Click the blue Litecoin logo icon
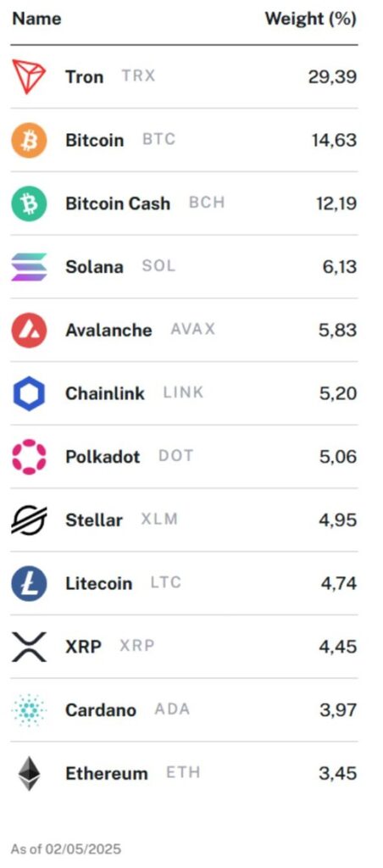This screenshot has height=868, width=383. 29,583
